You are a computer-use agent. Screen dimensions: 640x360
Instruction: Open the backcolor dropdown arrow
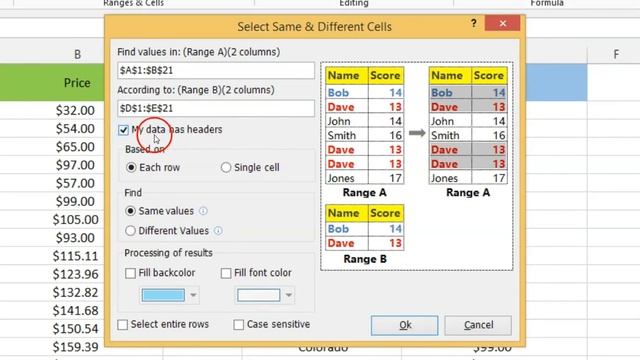pos(193,295)
